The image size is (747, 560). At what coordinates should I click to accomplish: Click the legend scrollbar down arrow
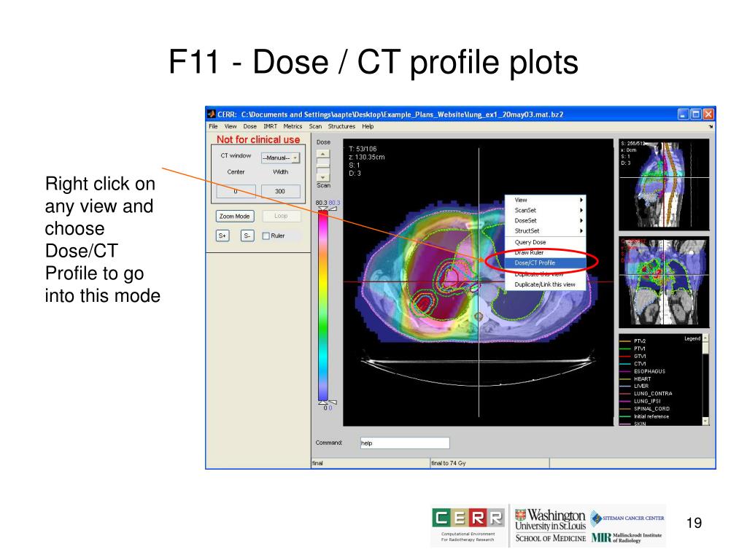point(705,421)
